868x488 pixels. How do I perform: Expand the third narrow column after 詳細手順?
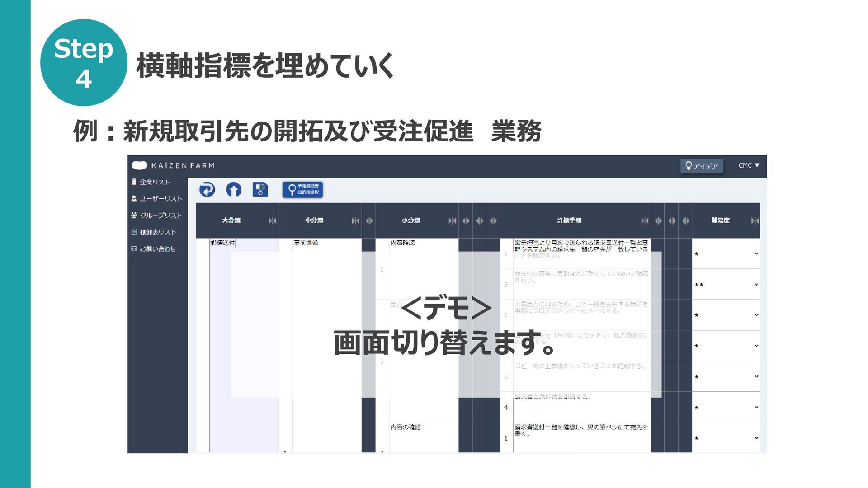tap(686, 221)
